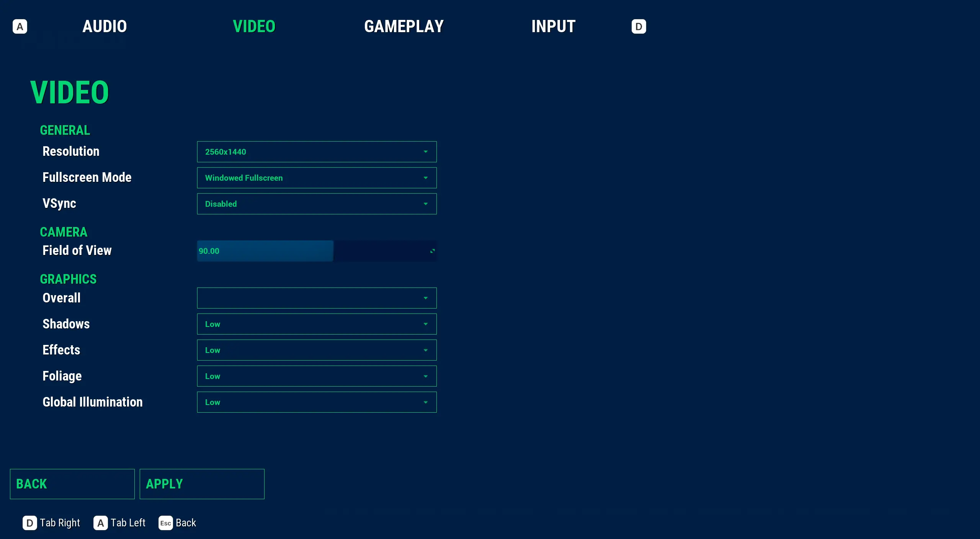980x539 pixels.
Task: Click the Tab Left hint label
Action: pyautogui.click(x=128, y=523)
